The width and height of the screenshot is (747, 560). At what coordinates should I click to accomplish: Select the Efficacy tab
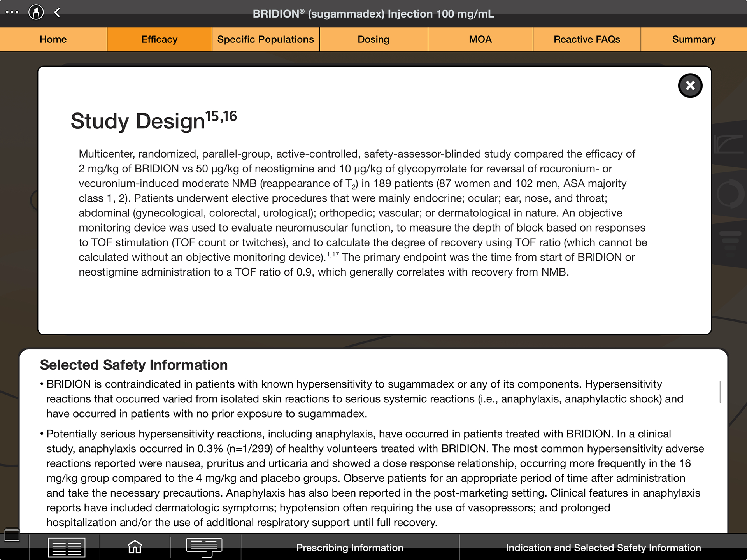click(x=160, y=39)
